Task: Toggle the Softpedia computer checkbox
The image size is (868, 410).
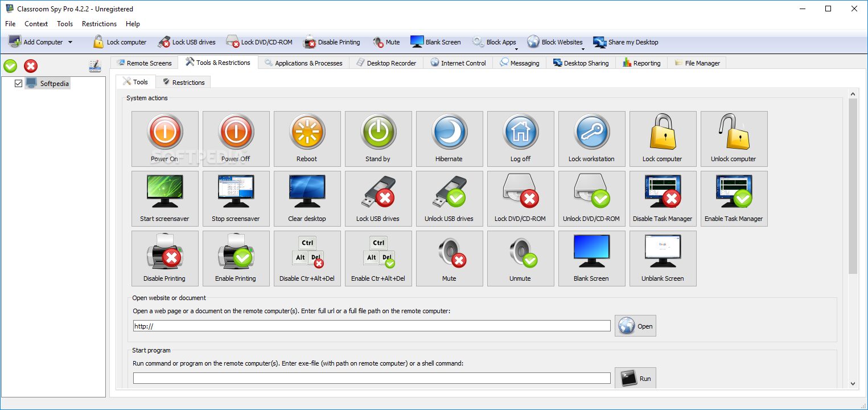Action: point(19,84)
